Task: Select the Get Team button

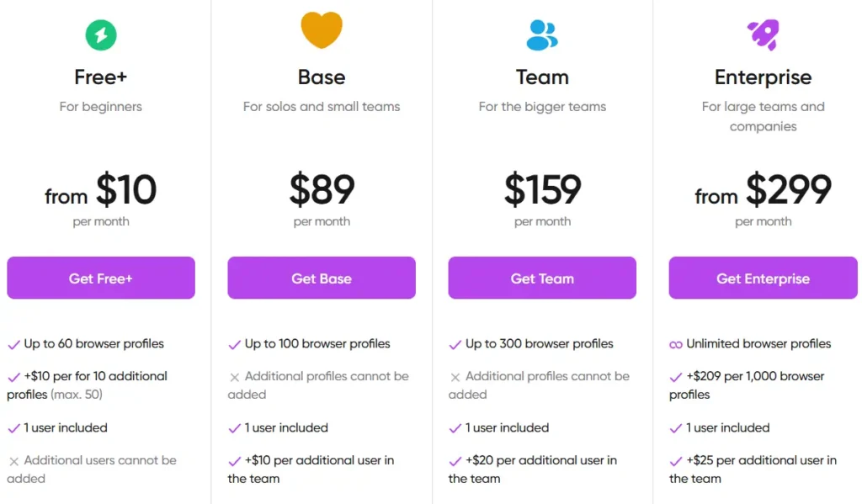Action: tap(542, 278)
